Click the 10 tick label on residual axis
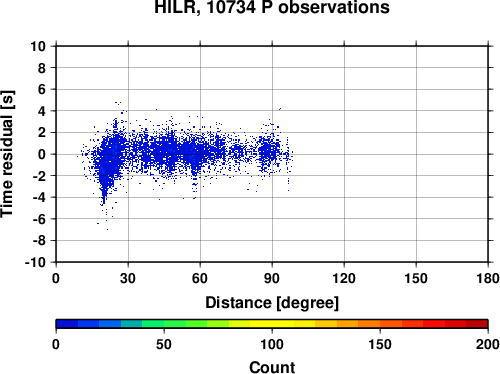 coord(38,46)
